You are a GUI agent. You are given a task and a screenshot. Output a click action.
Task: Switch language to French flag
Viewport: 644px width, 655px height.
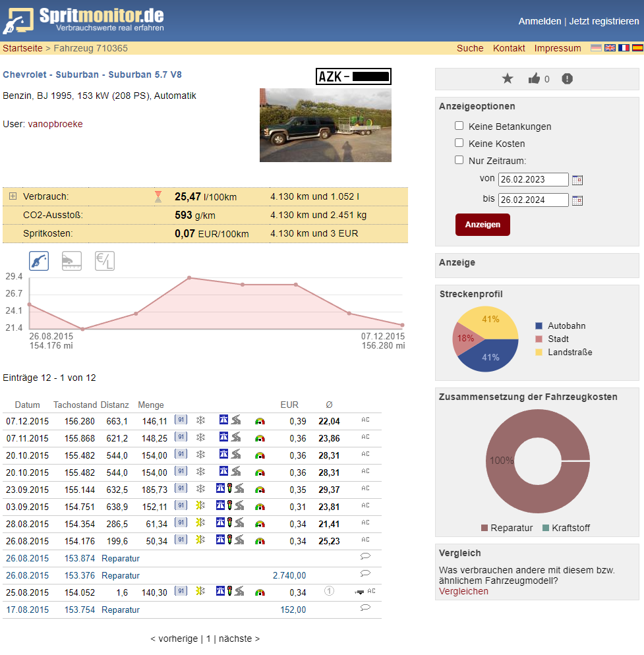[624, 48]
